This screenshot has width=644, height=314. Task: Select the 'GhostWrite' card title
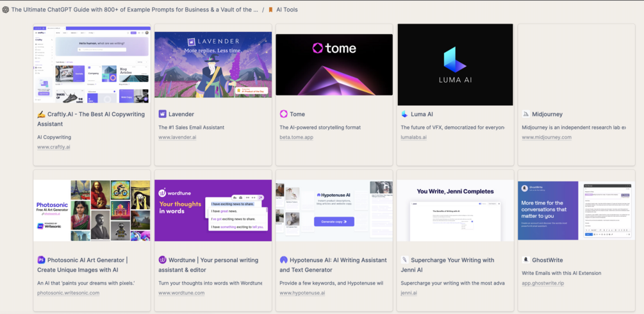547,260
